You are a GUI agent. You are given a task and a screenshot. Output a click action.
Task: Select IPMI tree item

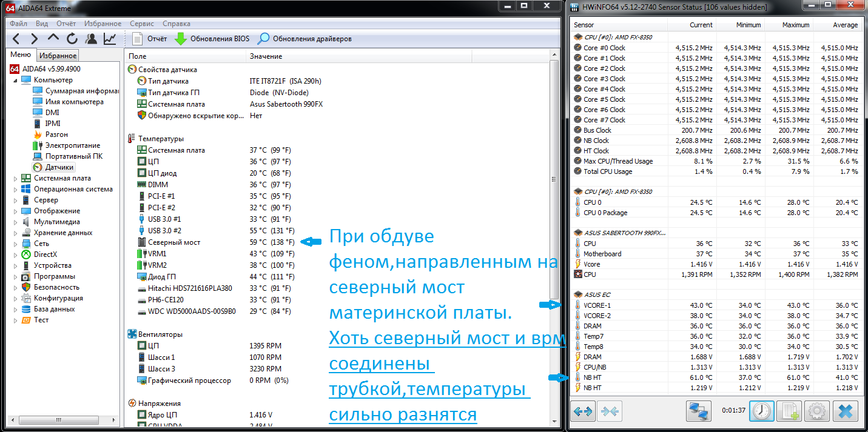pyautogui.click(x=46, y=124)
